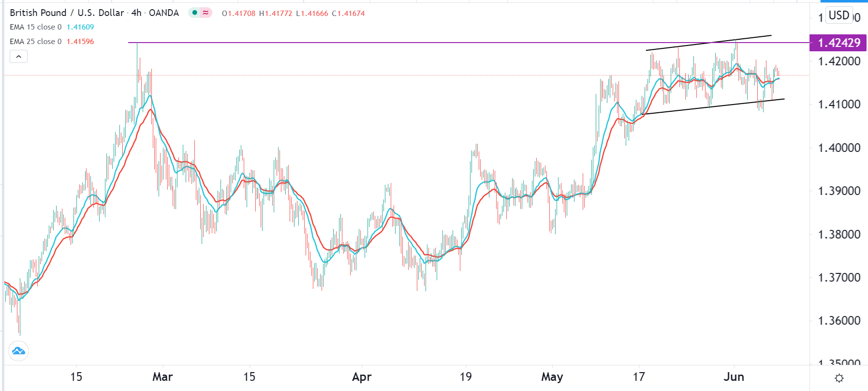This screenshot has height=391, width=868.
Task: Click the pink approximate-data indicator icon
Action: pyautogui.click(x=206, y=13)
